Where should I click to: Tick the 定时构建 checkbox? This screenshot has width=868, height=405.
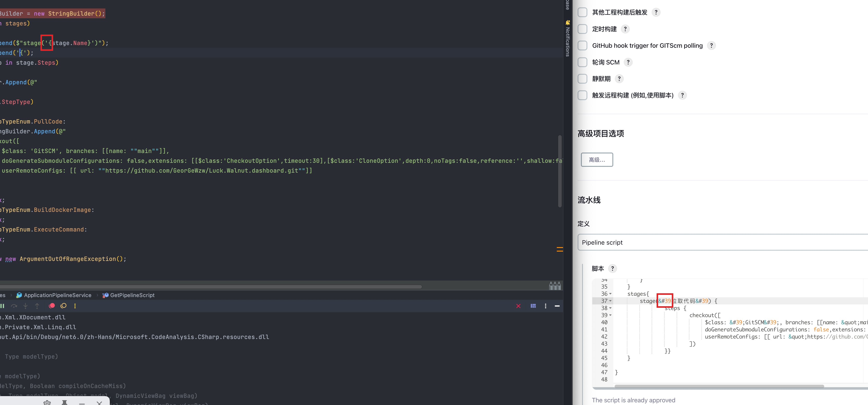click(582, 29)
